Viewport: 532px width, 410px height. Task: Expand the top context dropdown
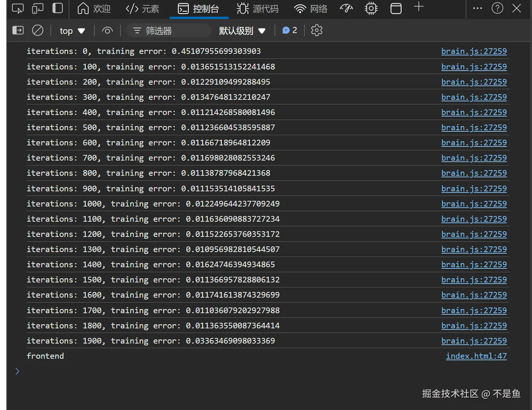click(x=72, y=31)
